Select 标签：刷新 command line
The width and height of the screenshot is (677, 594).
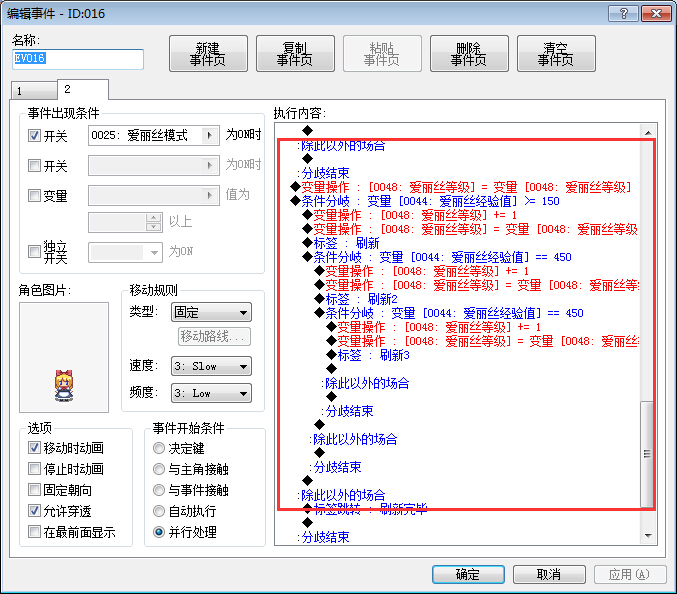[x=341, y=243]
